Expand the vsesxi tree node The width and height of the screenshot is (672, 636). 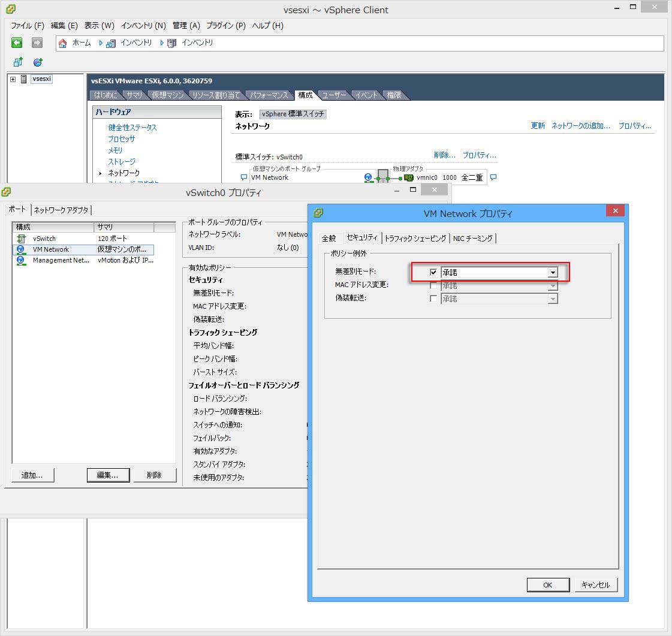(x=13, y=79)
